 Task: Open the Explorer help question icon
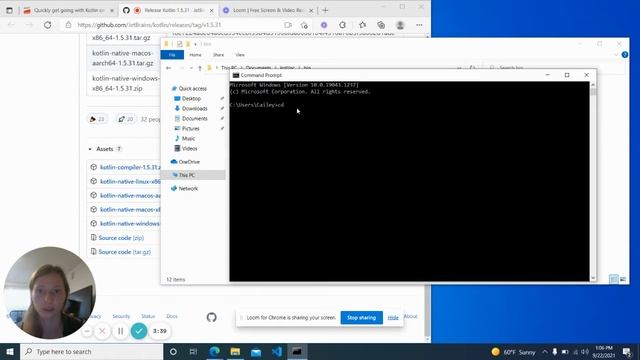point(624,55)
